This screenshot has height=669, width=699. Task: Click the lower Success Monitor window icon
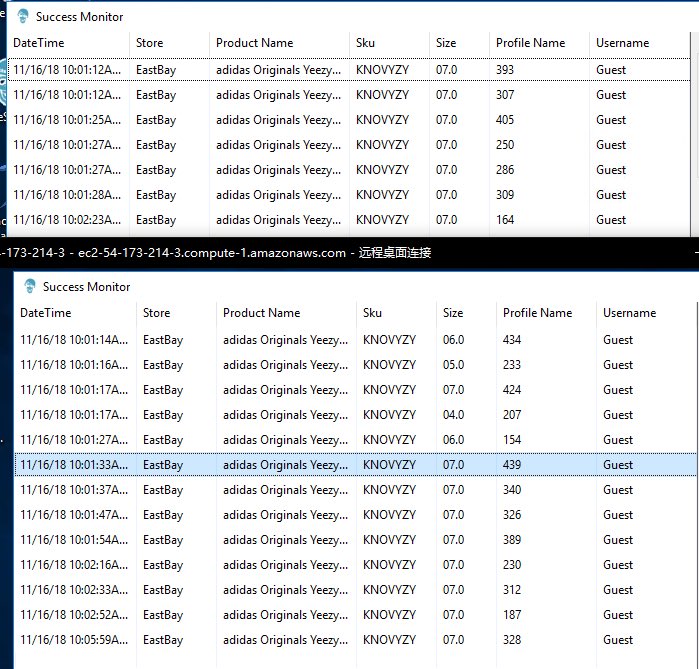click(x=30, y=286)
